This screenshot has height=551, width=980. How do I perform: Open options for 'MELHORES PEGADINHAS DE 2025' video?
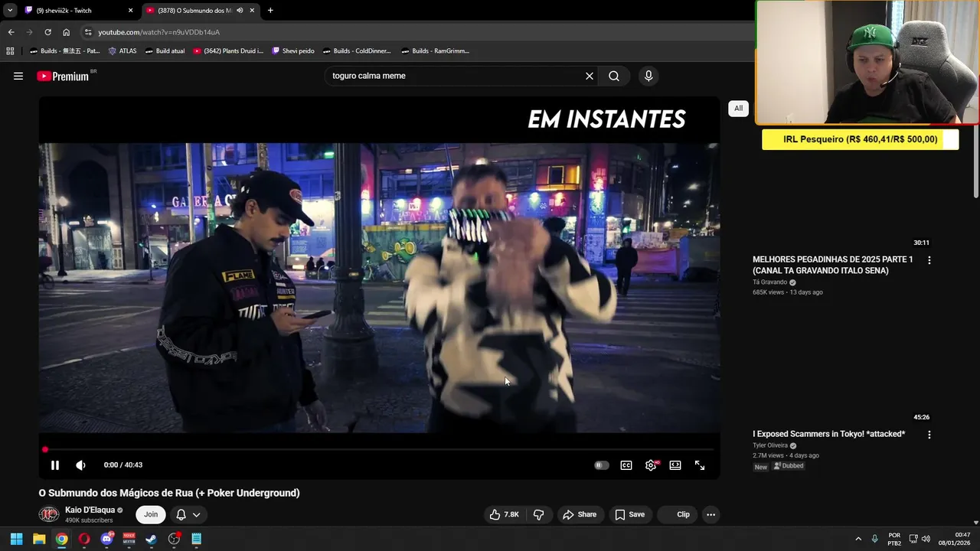click(x=929, y=260)
